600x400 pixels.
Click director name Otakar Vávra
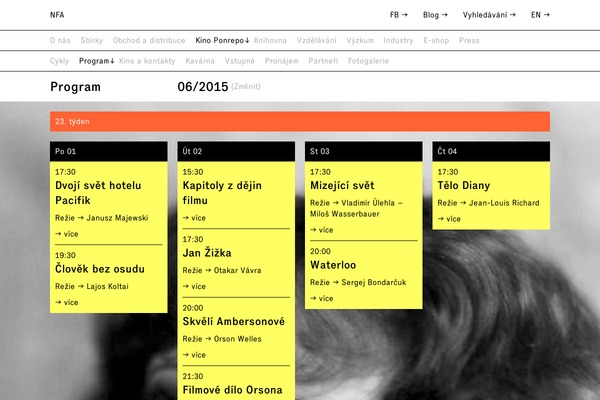237,270
